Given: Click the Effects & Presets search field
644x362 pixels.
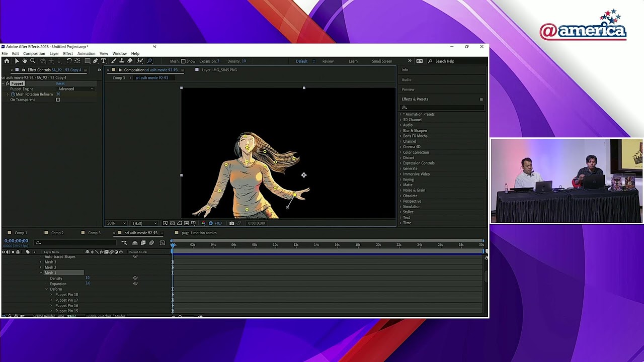Looking at the screenshot, I should coord(442,107).
